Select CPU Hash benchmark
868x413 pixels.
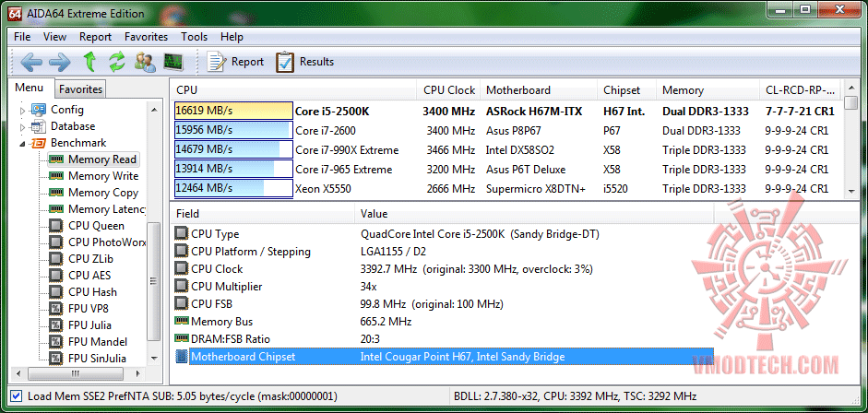pyautogui.click(x=92, y=292)
